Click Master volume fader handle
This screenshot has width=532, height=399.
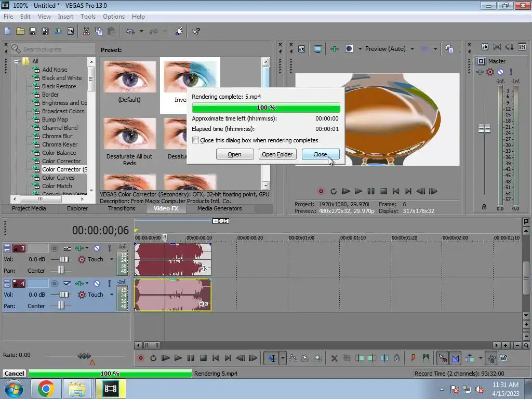(x=484, y=129)
